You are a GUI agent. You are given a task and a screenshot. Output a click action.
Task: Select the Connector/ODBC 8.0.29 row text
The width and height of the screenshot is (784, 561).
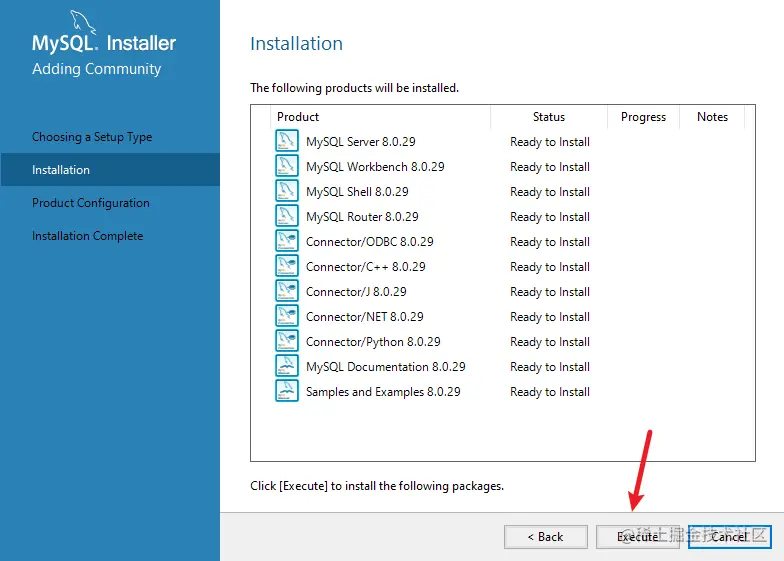click(370, 242)
